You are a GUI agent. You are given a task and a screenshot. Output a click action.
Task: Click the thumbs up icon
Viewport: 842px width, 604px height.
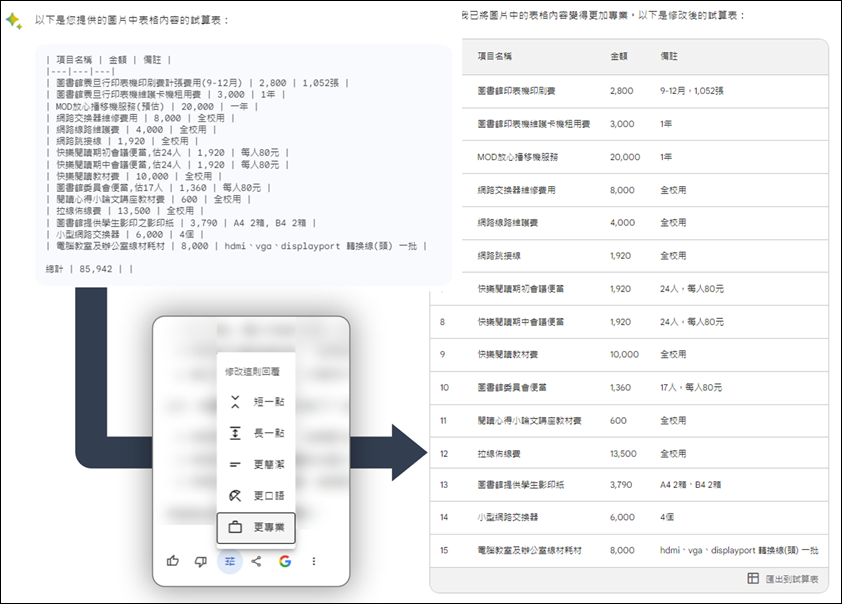173,561
